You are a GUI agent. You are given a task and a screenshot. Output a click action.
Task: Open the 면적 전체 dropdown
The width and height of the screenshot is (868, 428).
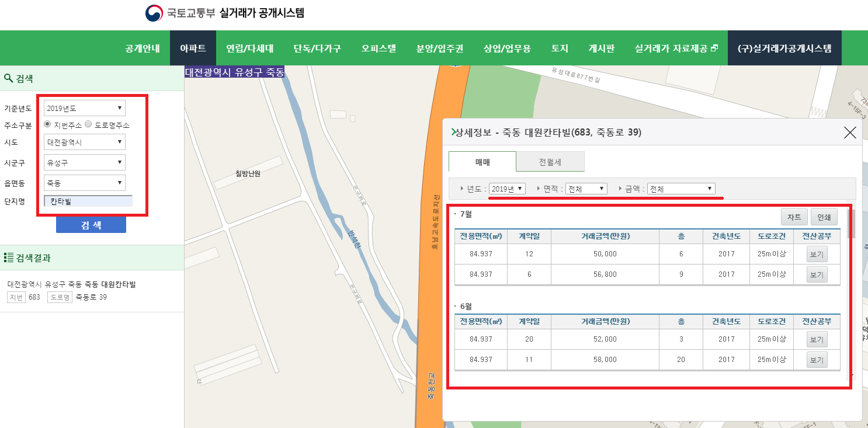pos(586,189)
